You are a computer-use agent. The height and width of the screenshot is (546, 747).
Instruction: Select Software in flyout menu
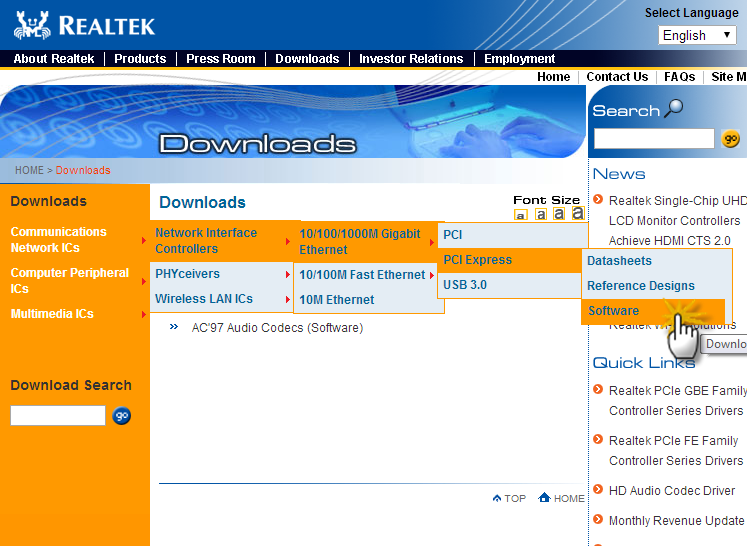click(x=653, y=311)
